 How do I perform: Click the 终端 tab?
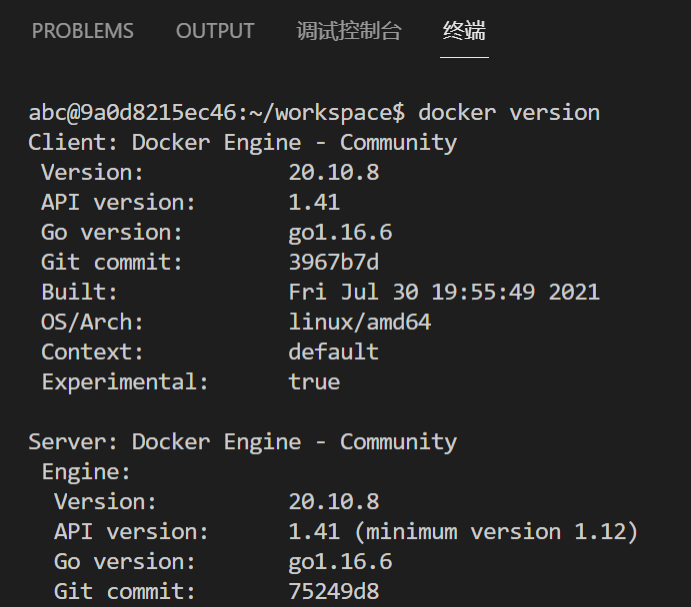pos(464,31)
